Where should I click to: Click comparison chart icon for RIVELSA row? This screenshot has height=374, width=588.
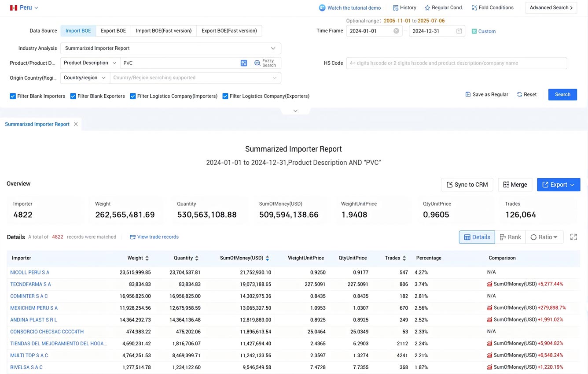(x=489, y=367)
